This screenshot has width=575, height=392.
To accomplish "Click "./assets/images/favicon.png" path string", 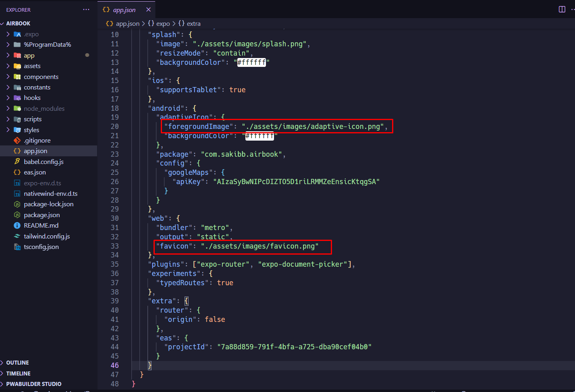I will click(x=260, y=246).
